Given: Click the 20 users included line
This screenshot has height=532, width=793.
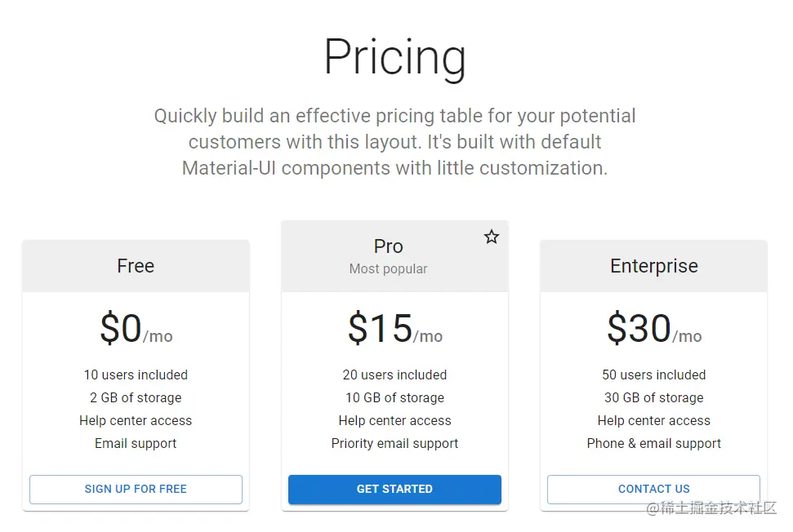Looking at the screenshot, I should pyautogui.click(x=394, y=375).
